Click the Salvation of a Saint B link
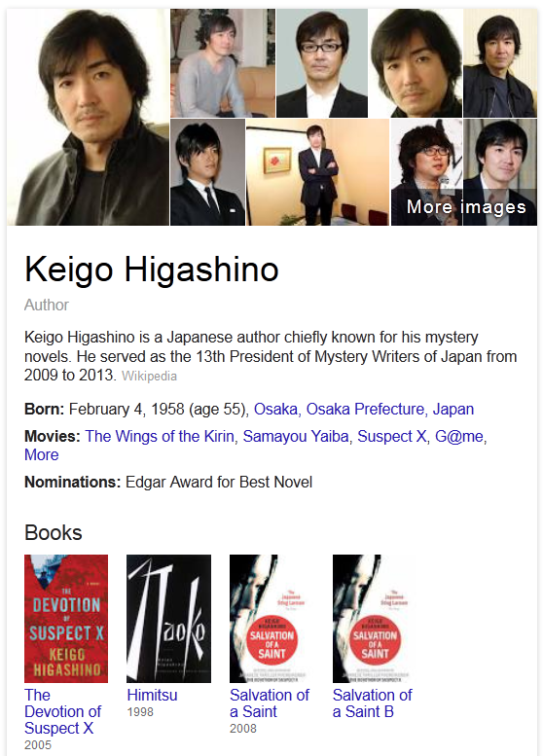 (373, 703)
